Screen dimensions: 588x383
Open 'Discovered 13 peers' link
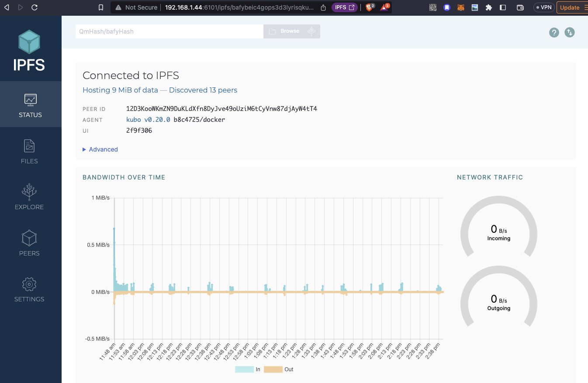click(x=203, y=90)
